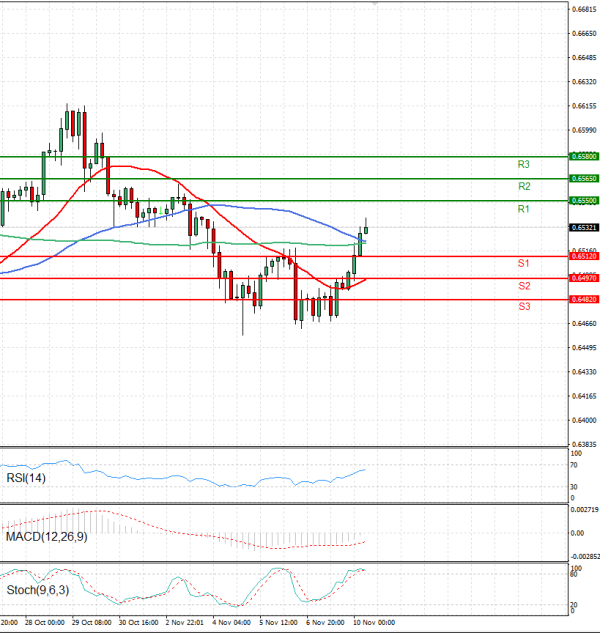
Task: Click the 10 Nov 00:00 time label
Action: click(x=377, y=621)
